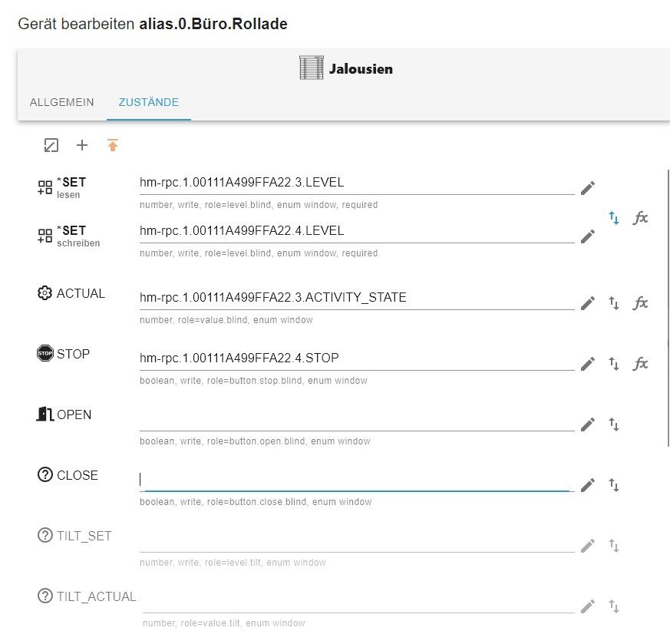
Task: Click the STOP state ID field
Action: click(x=357, y=358)
